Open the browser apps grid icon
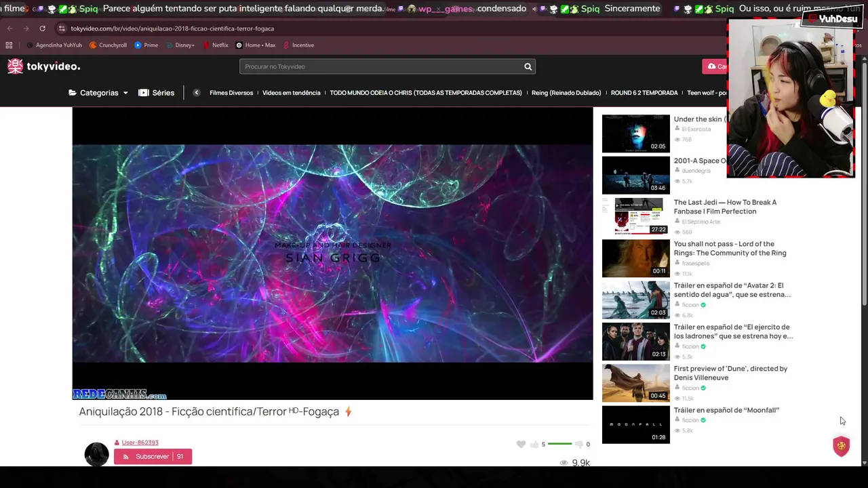The width and height of the screenshot is (868, 488). [9, 45]
